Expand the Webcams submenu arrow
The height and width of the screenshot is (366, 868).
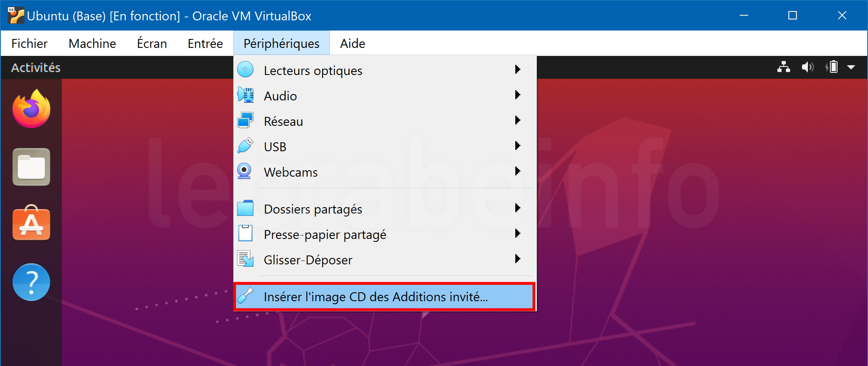(x=517, y=171)
